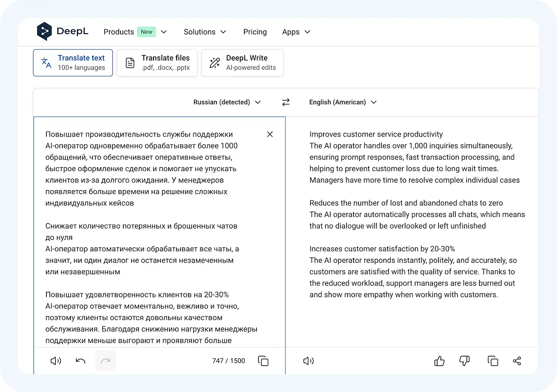Screen dimensions: 557x392
Task: Clear the source text with X
Action: click(270, 134)
